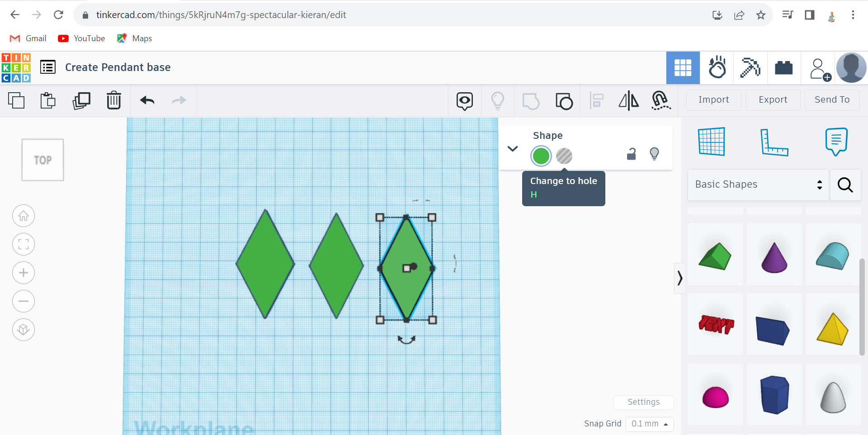Add a Notes annotation from panel

tap(836, 142)
